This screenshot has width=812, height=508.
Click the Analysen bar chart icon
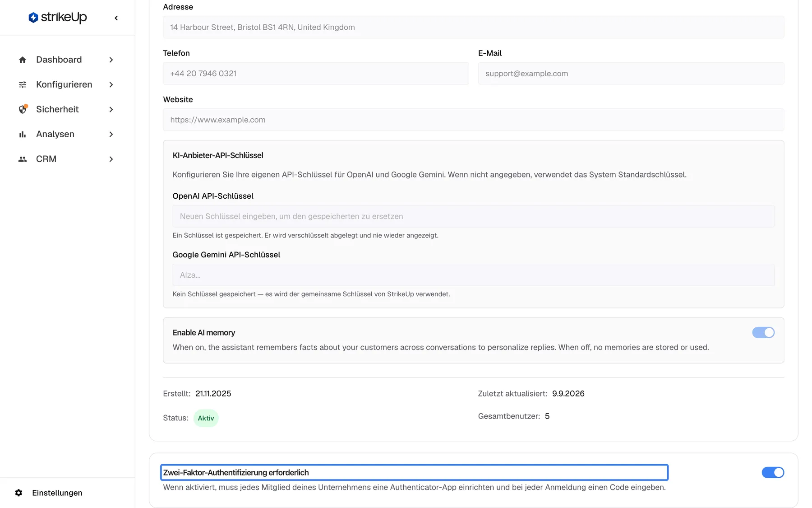pyautogui.click(x=23, y=134)
